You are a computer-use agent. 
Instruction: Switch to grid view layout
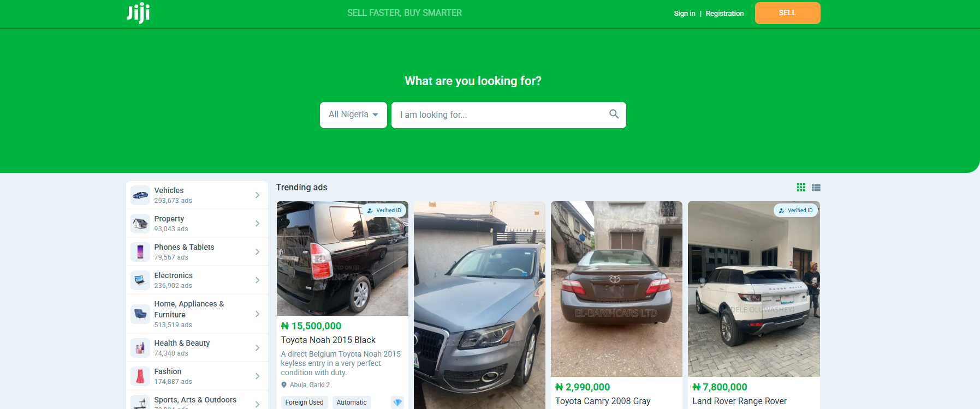coord(801,187)
